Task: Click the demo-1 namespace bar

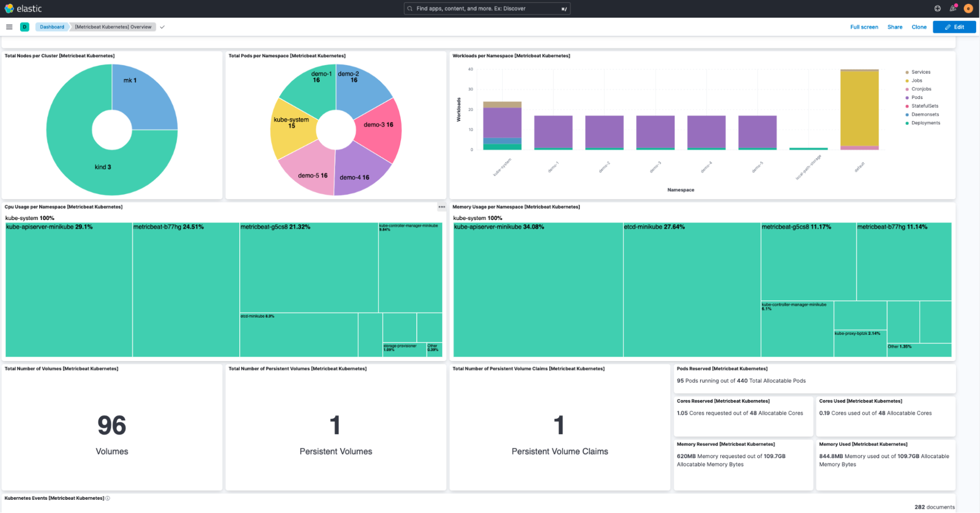Action: tap(553, 132)
